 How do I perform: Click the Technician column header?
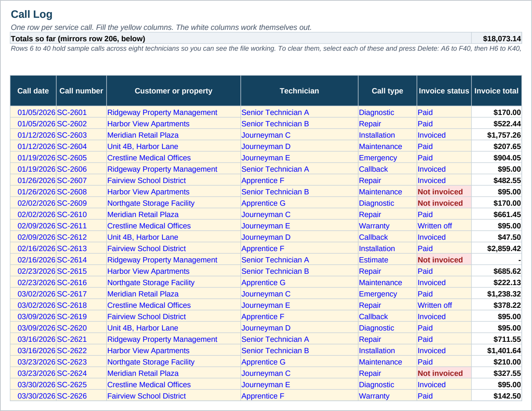click(299, 91)
